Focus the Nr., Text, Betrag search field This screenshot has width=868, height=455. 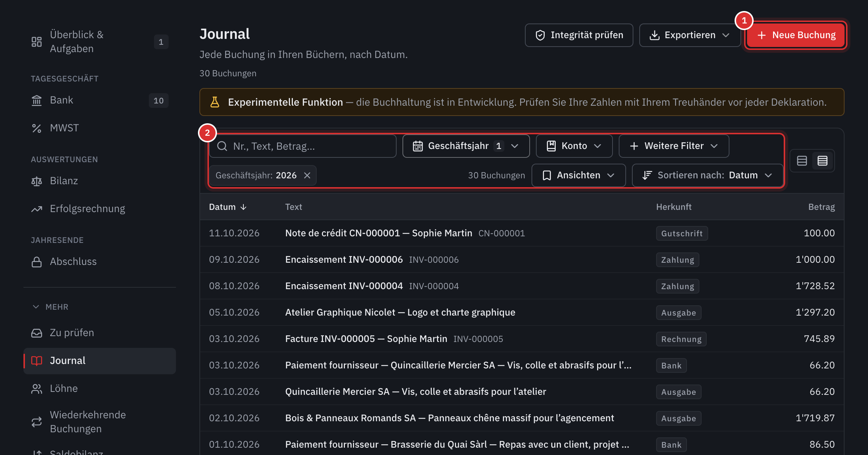tap(303, 146)
